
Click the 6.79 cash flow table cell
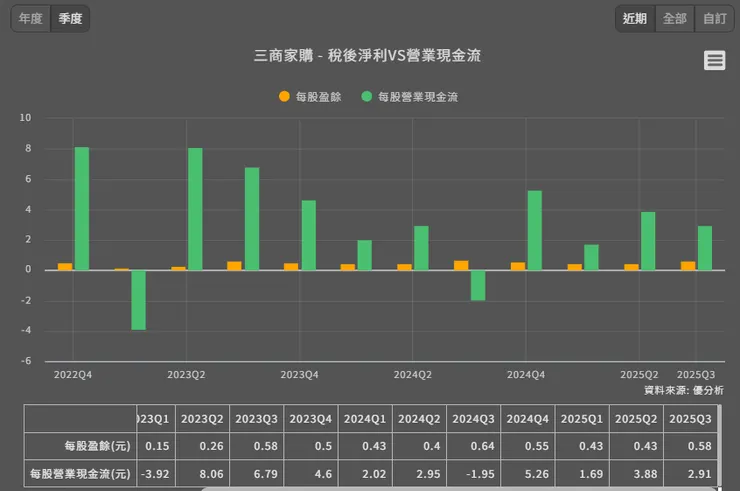point(256,474)
